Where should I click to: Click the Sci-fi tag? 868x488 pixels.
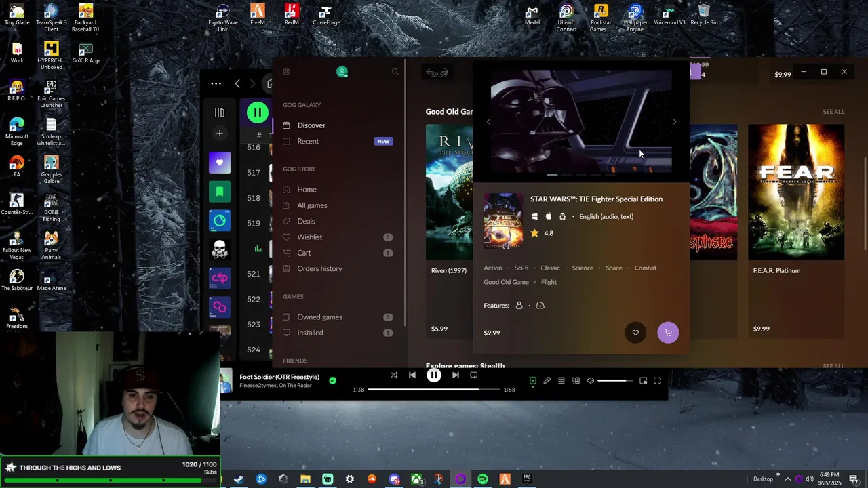[521, 268]
